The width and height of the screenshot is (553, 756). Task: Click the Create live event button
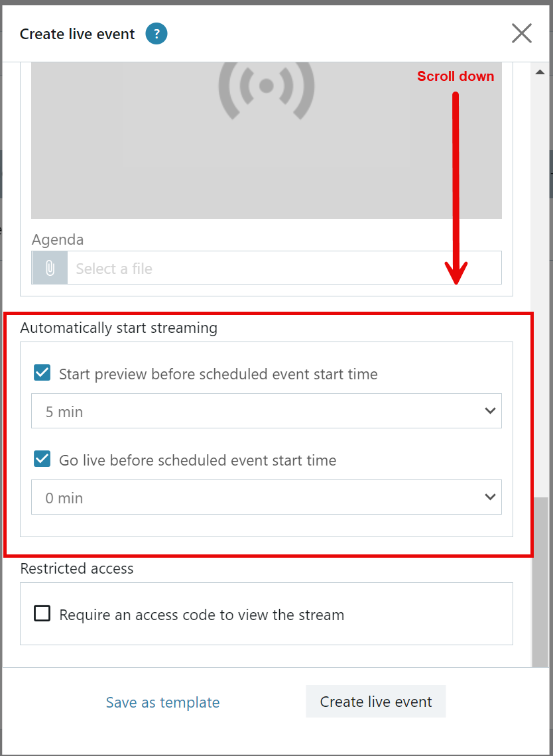click(x=375, y=701)
